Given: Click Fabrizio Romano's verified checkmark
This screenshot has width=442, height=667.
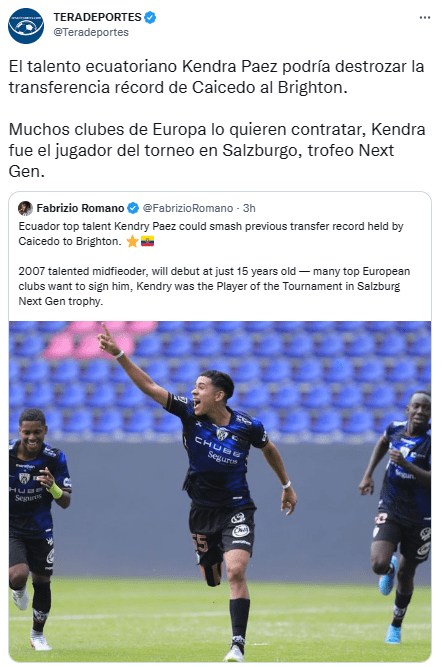Looking at the screenshot, I should click(133, 208).
